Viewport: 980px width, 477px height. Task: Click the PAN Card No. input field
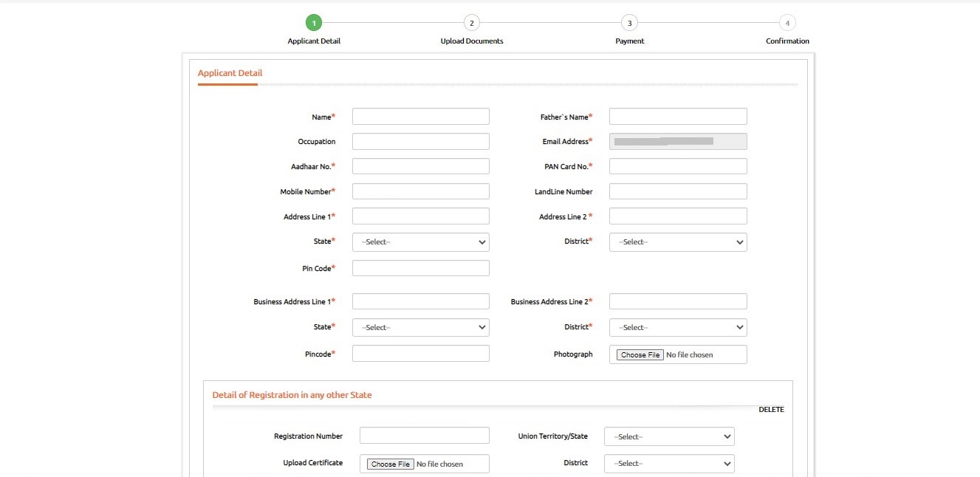677,166
